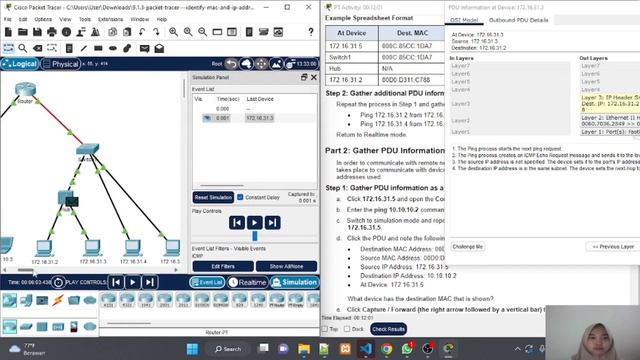The width and height of the screenshot is (640, 360).
Task: Click Edit Filters button
Action: tap(223, 266)
